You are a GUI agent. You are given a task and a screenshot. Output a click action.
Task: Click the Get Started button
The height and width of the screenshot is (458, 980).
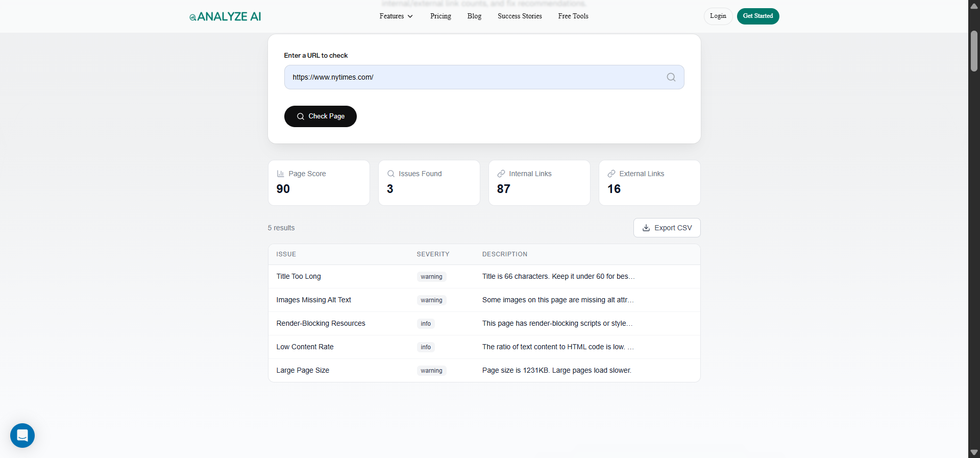758,16
